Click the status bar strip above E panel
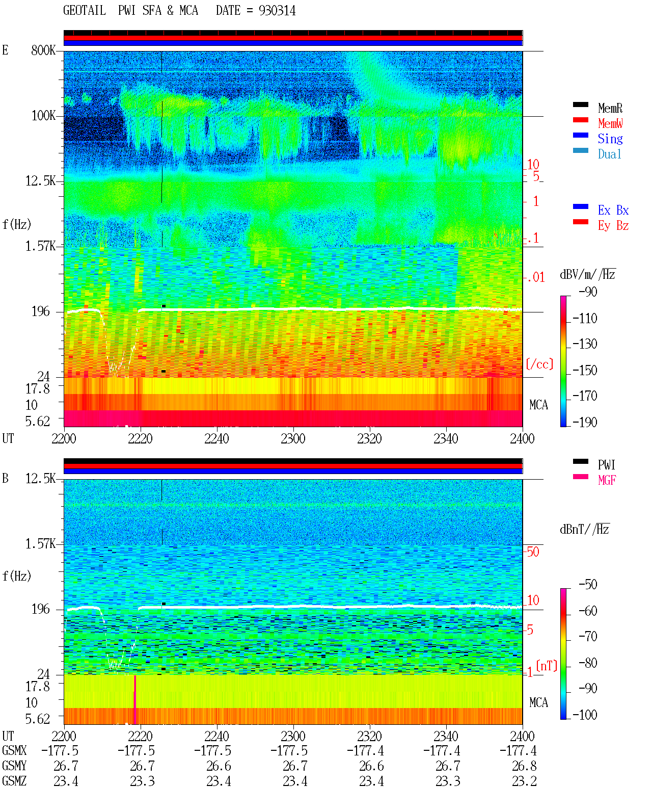This screenshot has width=652, height=812. [293, 38]
